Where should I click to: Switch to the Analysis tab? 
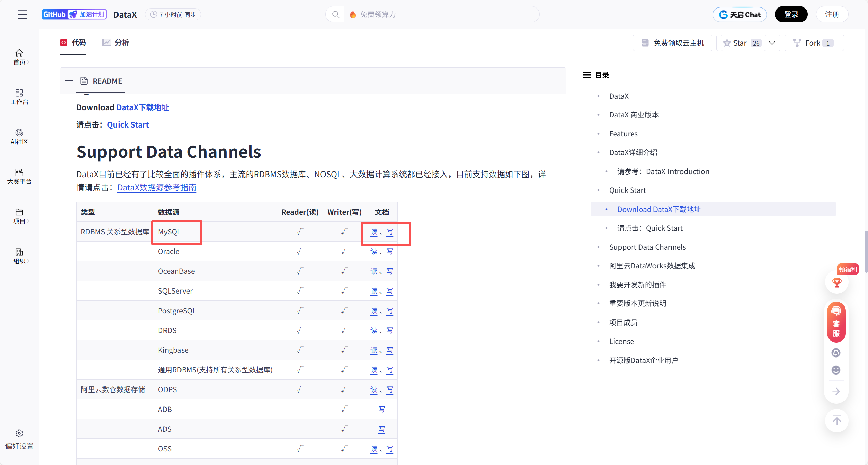pos(116,43)
